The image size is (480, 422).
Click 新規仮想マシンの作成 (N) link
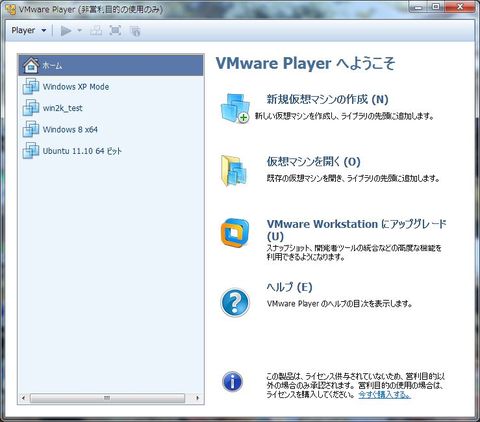coord(327,99)
